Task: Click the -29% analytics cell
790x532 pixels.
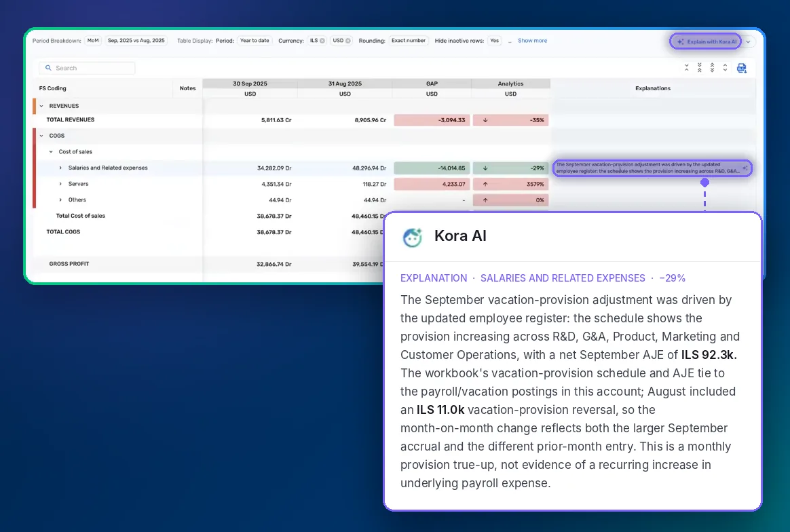Action: tap(511, 168)
